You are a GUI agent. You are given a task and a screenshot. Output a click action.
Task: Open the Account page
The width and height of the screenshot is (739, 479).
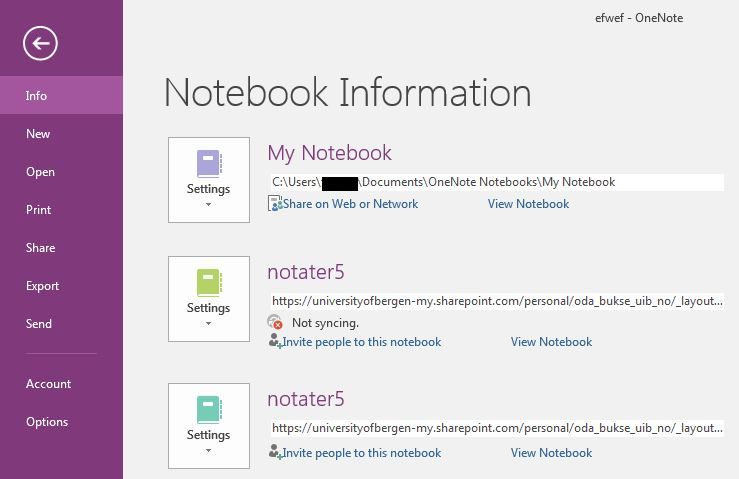pyautogui.click(x=48, y=384)
